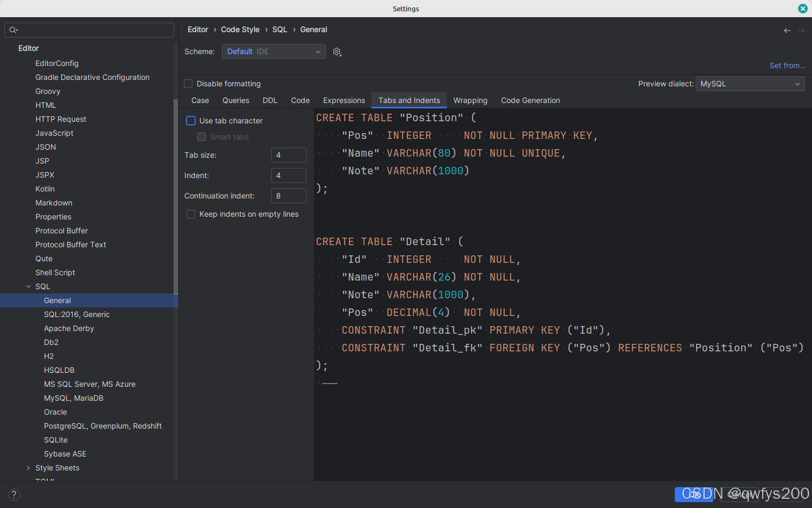Switch to the Code tab
This screenshot has width=812, height=508.
[300, 100]
